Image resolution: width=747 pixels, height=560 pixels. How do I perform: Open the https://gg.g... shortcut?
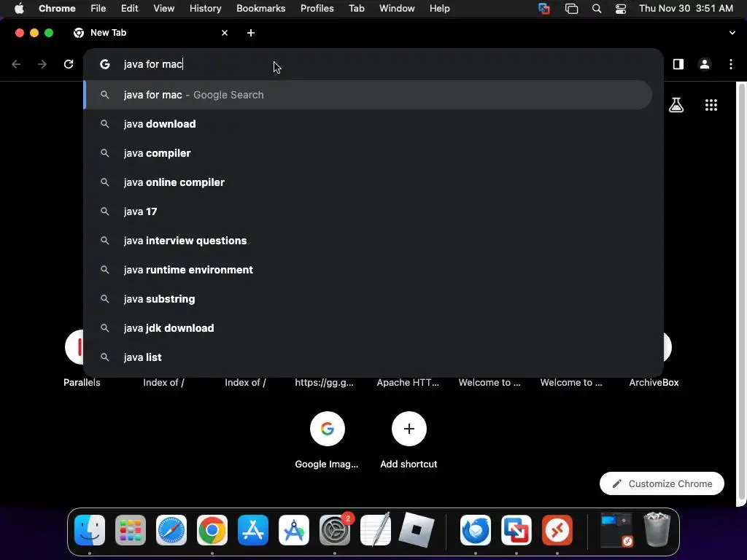[x=324, y=382]
